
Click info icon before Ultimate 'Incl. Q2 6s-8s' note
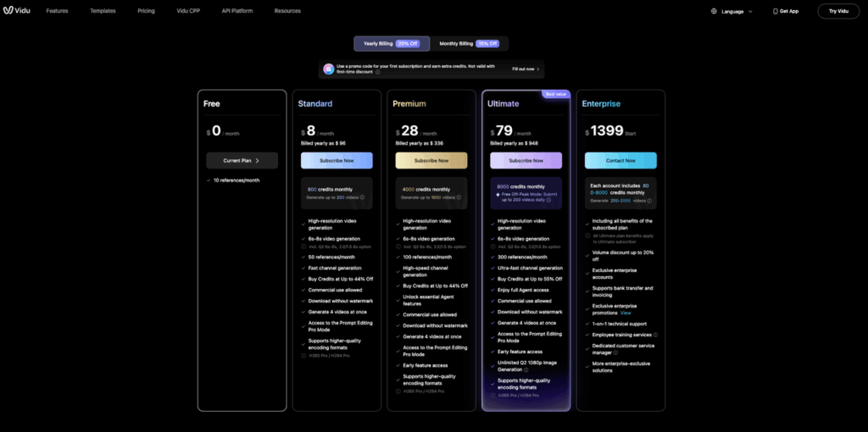pyautogui.click(x=492, y=246)
